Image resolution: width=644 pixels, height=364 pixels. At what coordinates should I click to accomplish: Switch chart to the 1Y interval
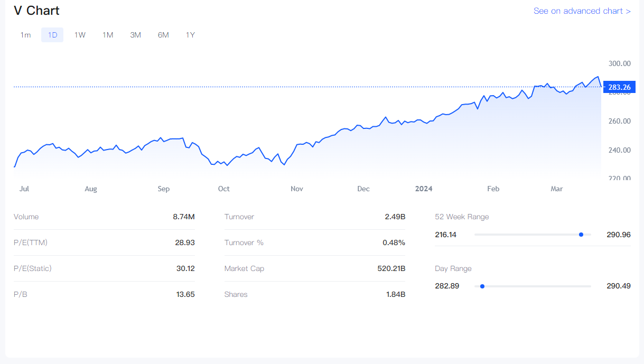pyautogui.click(x=190, y=35)
